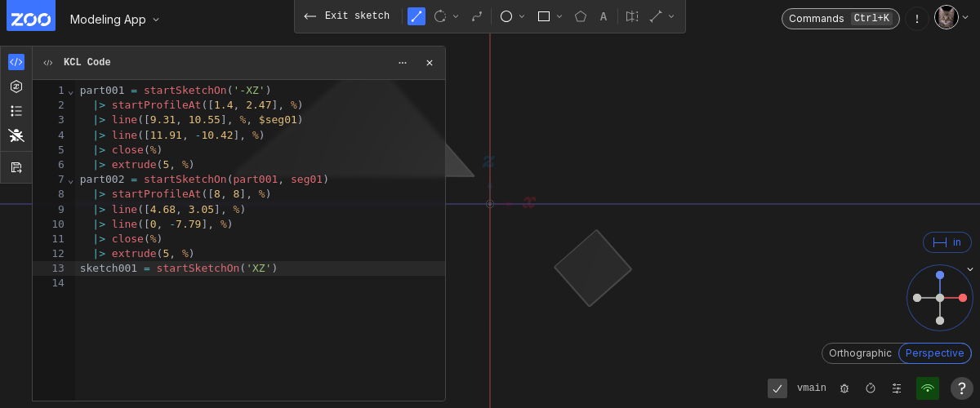Toggle the KCL Code pane sidebar button

16,62
